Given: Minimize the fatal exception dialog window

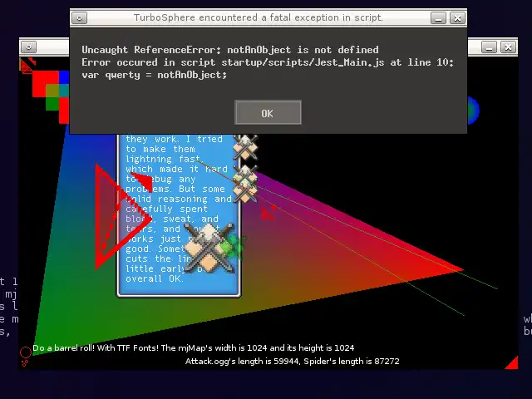Looking at the screenshot, I should 438,17.
